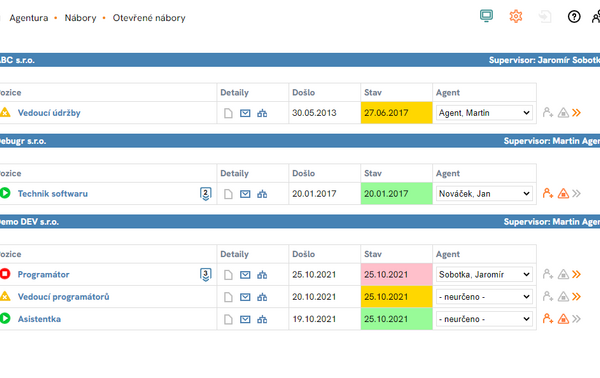
Task: Open agent dropdown showing Sobotka, Jaromír
Action: [x=484, y=274]
